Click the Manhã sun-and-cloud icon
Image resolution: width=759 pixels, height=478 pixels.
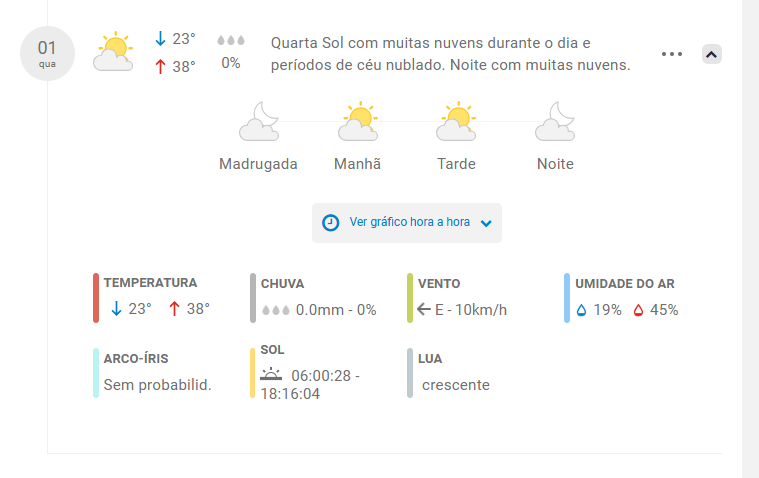pos(358,122)
